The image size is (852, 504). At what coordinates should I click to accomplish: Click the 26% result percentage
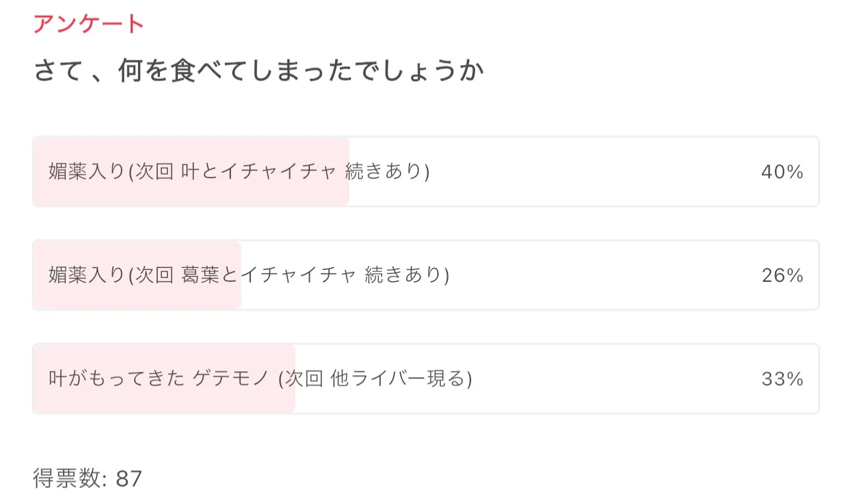(x=782, y=276)
